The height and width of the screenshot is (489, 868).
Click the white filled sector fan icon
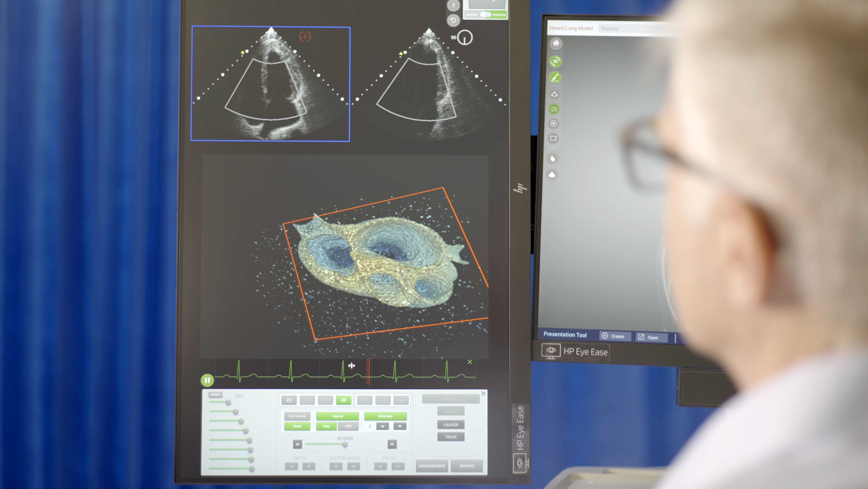[x=552, y=175]
